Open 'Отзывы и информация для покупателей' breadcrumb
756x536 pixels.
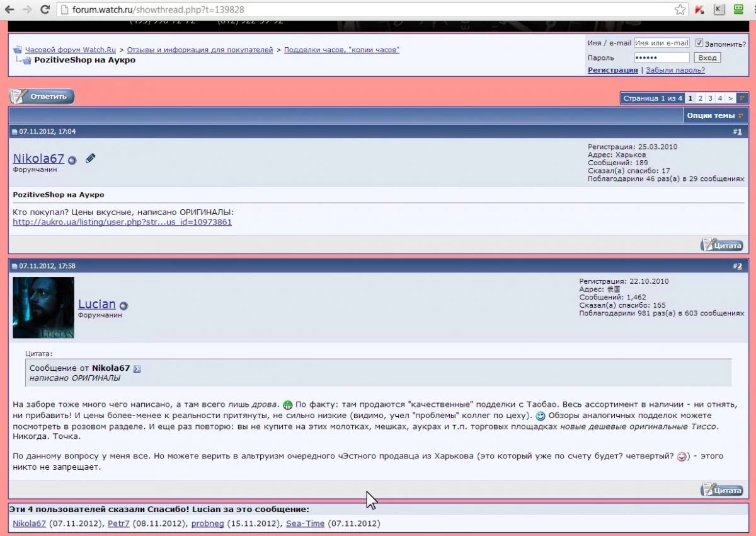pos(200,50)
